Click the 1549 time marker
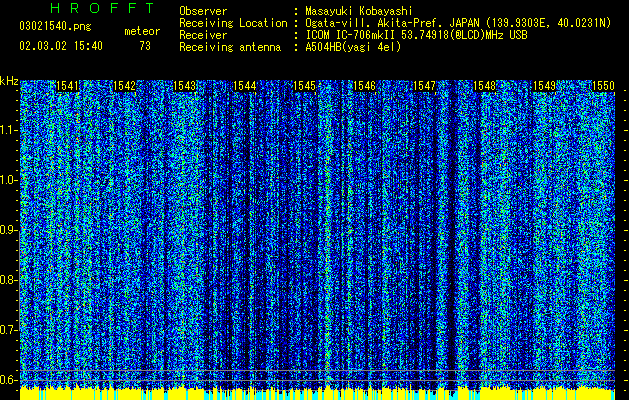This screenshot has width=629, height=400. tap(544, 86)
